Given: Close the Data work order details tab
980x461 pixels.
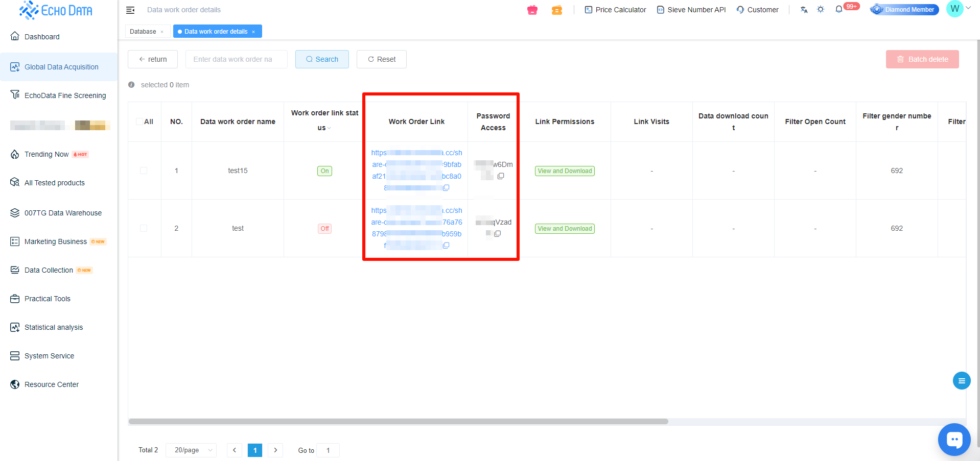Looking at the screenshot, I should tap(253, 32).
